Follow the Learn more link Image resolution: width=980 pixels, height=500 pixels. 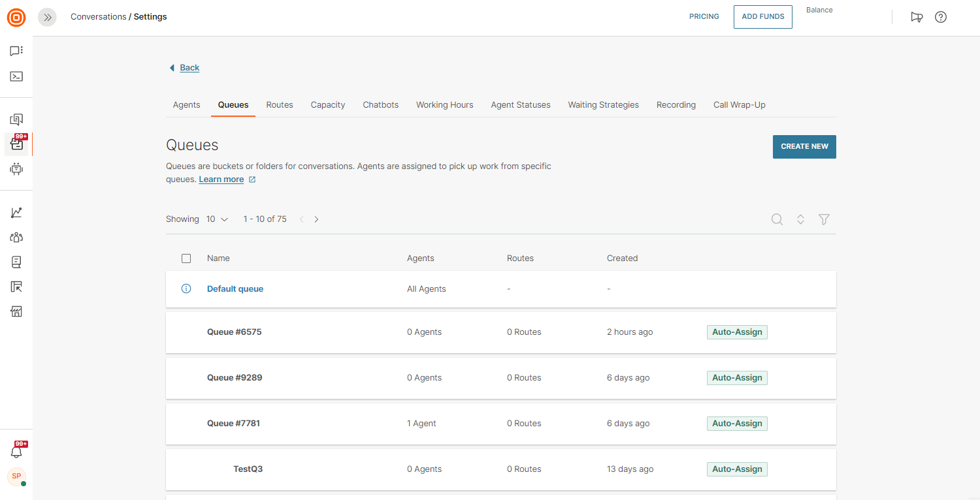pos(221,180)
